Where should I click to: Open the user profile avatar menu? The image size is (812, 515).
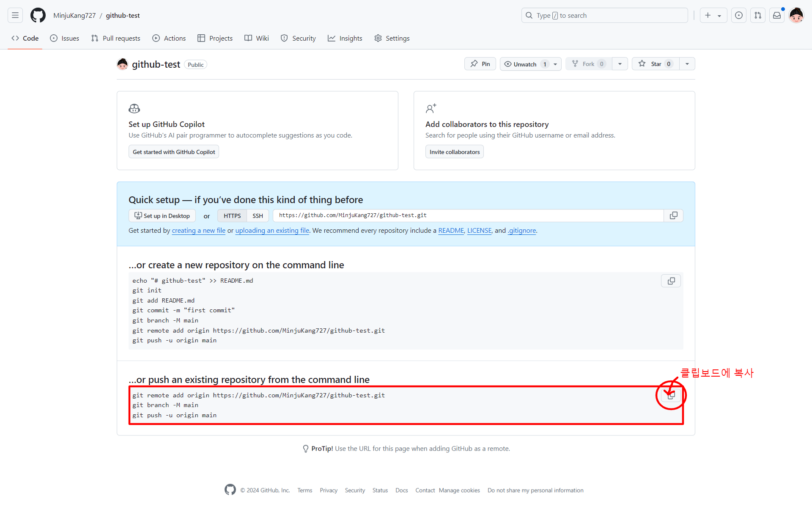click(796, 15)
